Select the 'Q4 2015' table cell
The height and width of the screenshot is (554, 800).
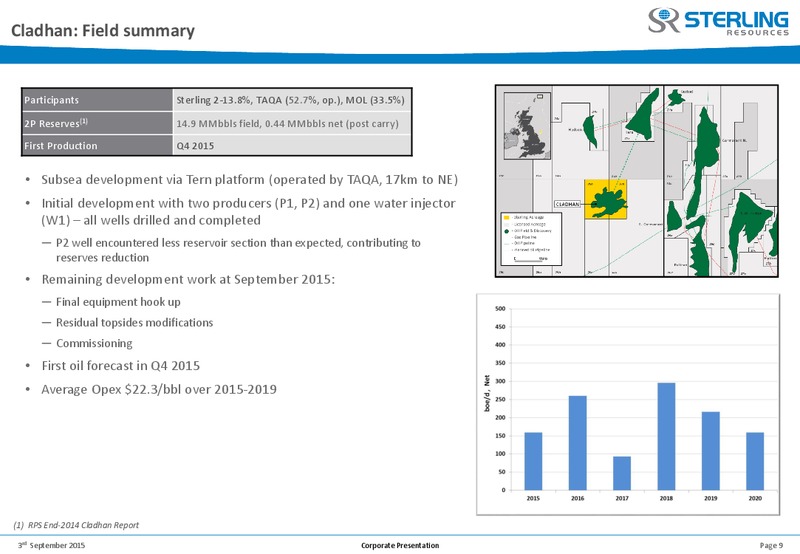click(292, 145)
